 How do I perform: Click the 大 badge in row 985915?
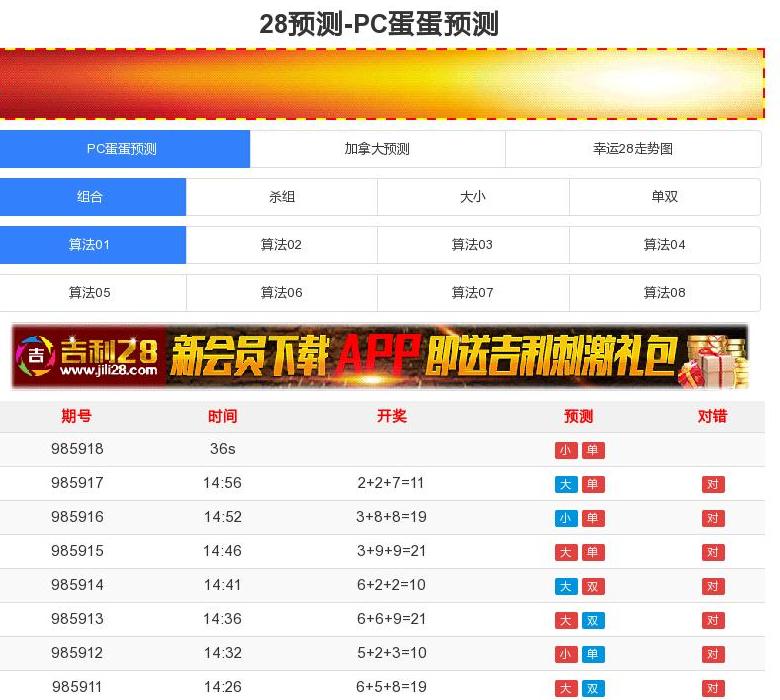click(566, 552)
